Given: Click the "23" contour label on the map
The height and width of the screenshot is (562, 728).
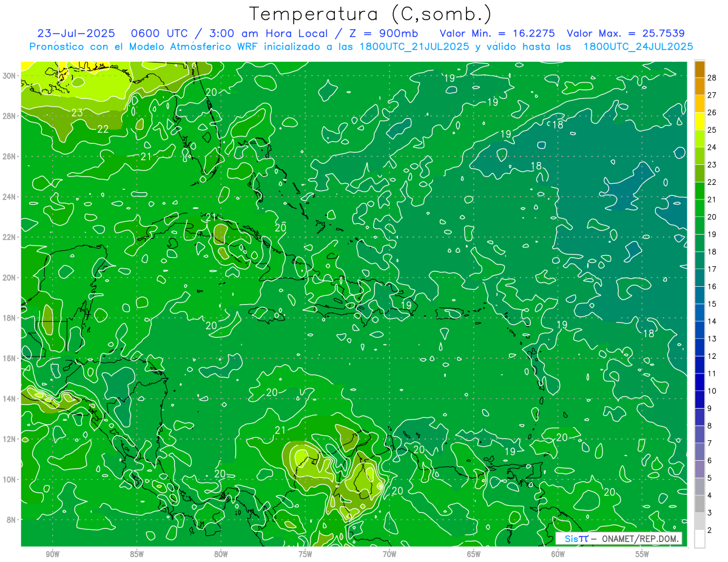Looking at the screenshot, I should tap(77, 113).
